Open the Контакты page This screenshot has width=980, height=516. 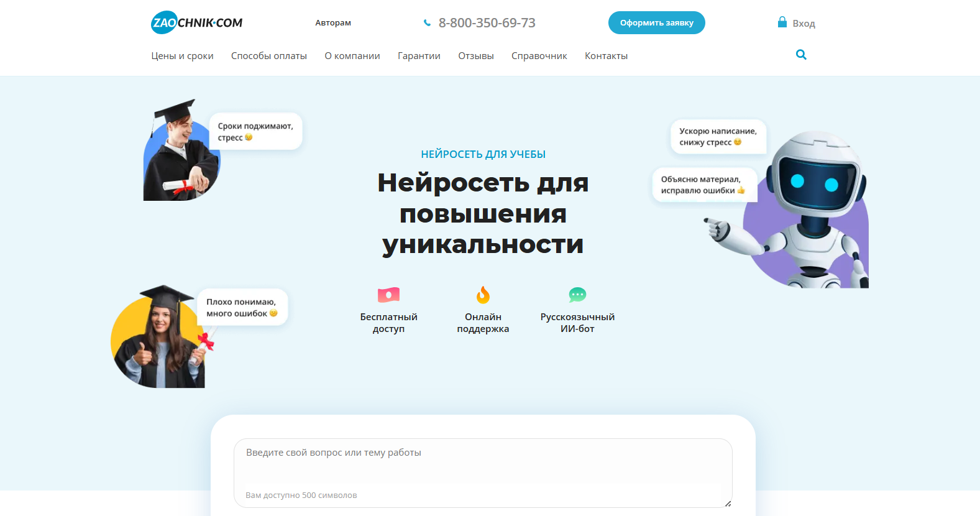pyautogui.click(x=606, y=56)
